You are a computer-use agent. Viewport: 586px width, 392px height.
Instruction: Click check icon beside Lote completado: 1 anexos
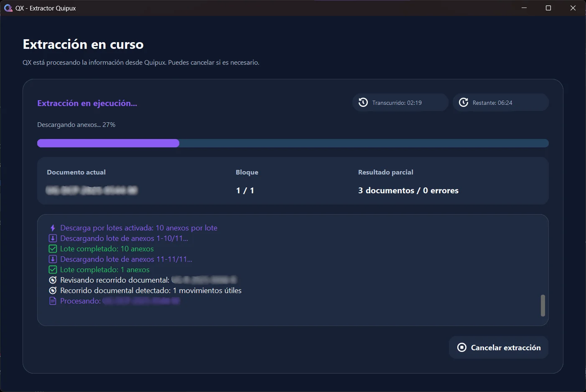[53, 270]
